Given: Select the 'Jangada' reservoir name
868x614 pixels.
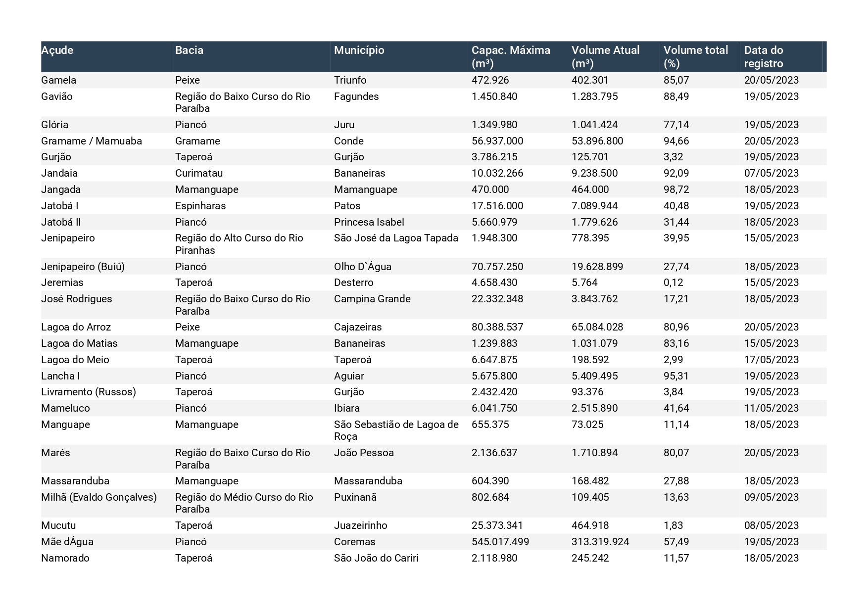Looking at the screenshot, I should [61, 189].
